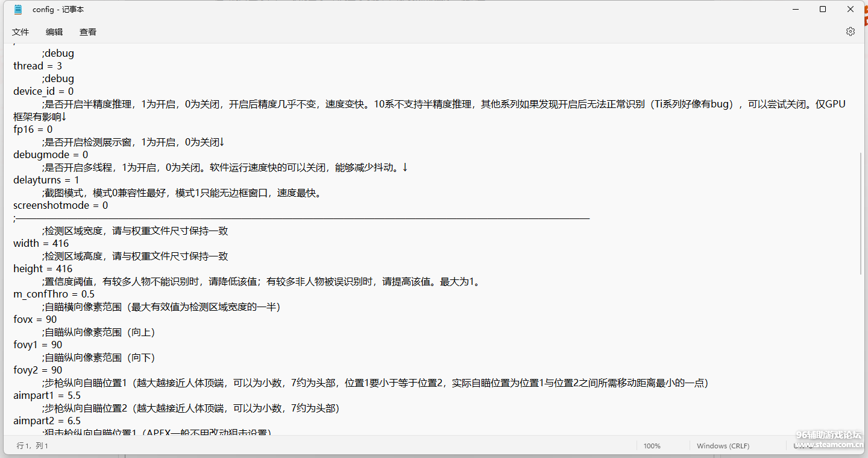Maximize the config Notepad window
868x458 pixels.
tap(823, 10)
